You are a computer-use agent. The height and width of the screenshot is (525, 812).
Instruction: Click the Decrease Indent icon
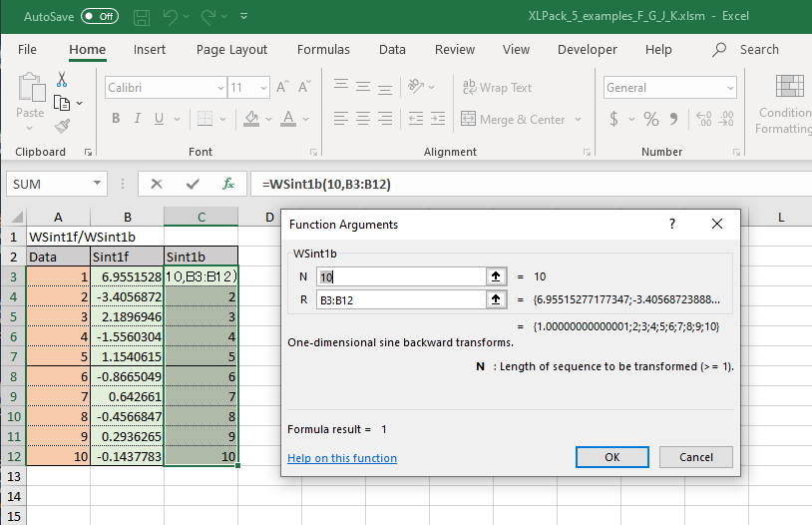pos(416,119)
